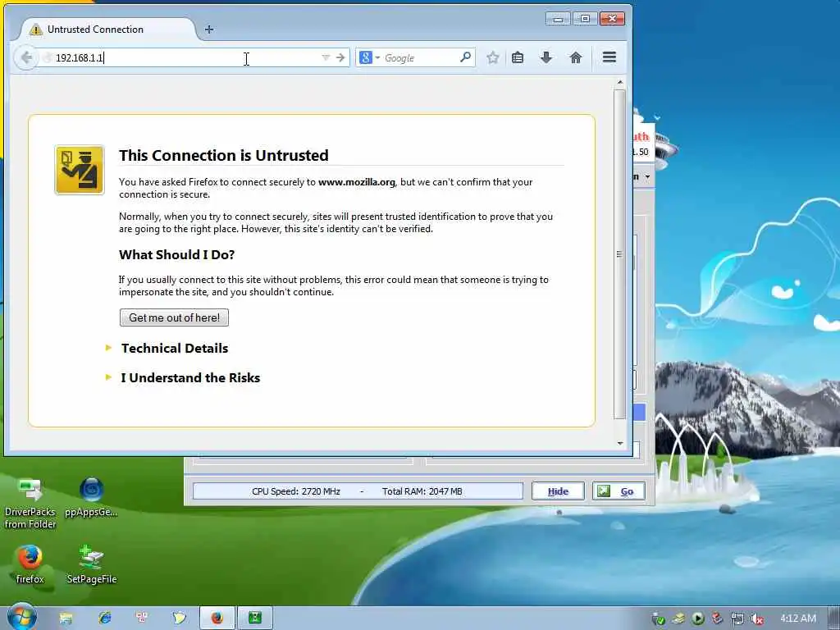The height and width of the screenshot is (630, 840).
Task: Click the page scrollbar up arrow
Action: 620,83
